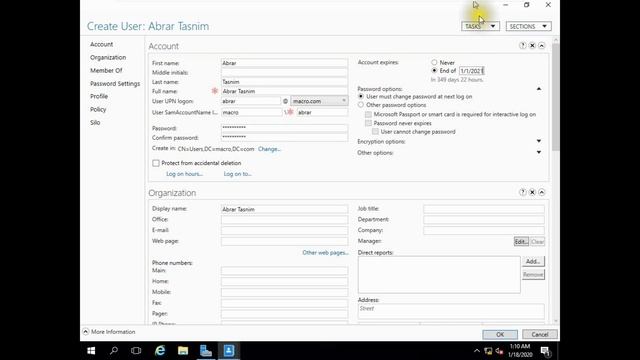Image resolution: width=640 pixels, height=360 pixels.
Task: Select End of account expiration option
Action: point(434,71)
